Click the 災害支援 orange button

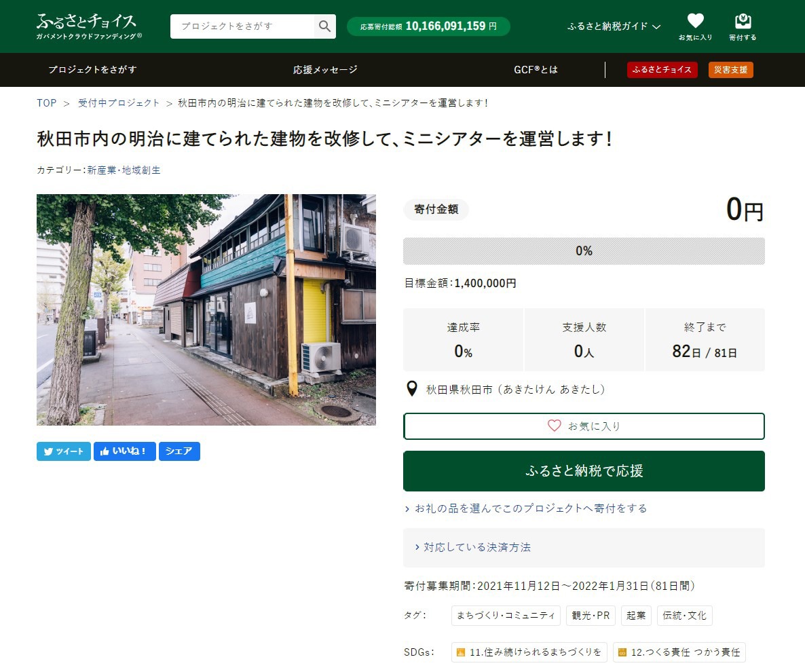pos(730,70)
